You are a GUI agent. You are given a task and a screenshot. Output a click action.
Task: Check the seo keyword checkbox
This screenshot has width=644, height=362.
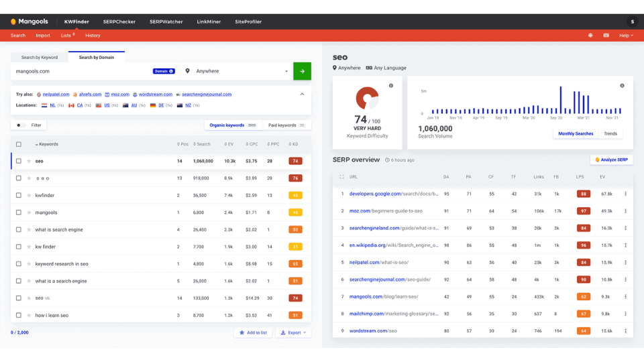pyautogui.click(x=19, y=162)
